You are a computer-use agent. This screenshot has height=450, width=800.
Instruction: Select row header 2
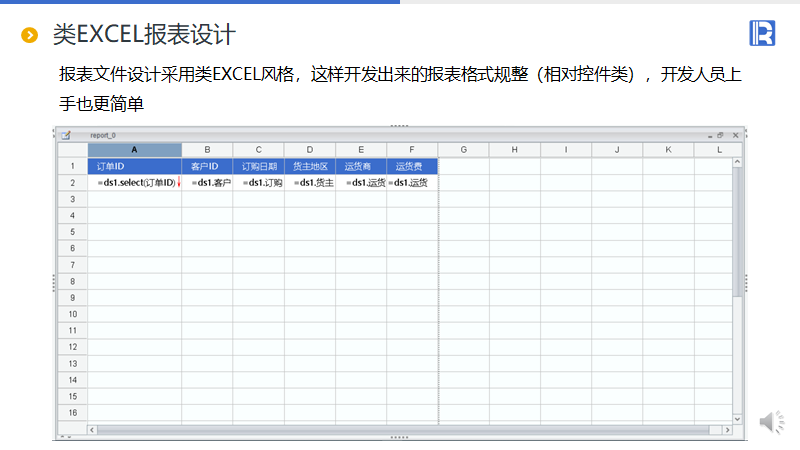(72, 183)
